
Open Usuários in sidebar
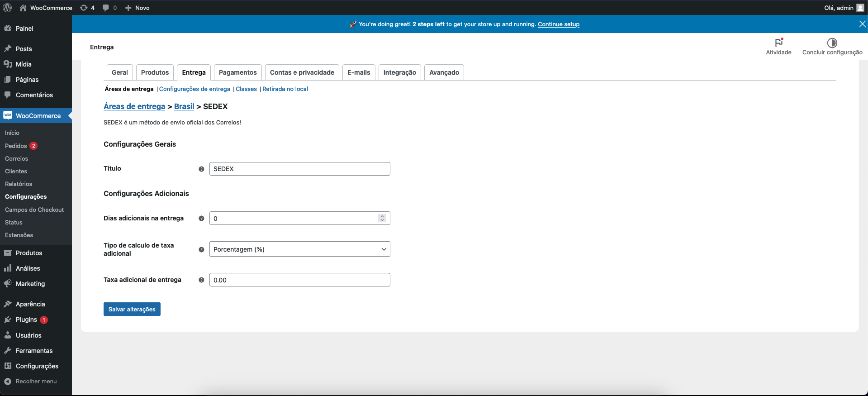(x=36, y=335)
